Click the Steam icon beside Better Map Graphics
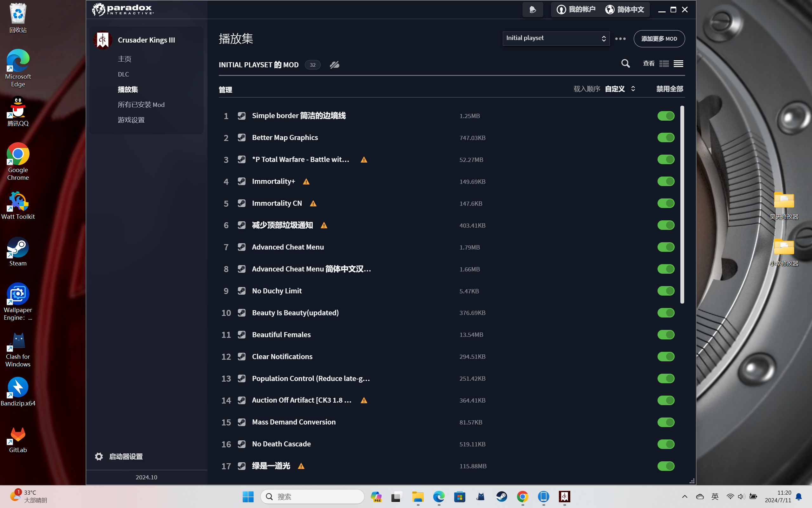The width and height of the screenshot is (812, 508). click(242, 138)
